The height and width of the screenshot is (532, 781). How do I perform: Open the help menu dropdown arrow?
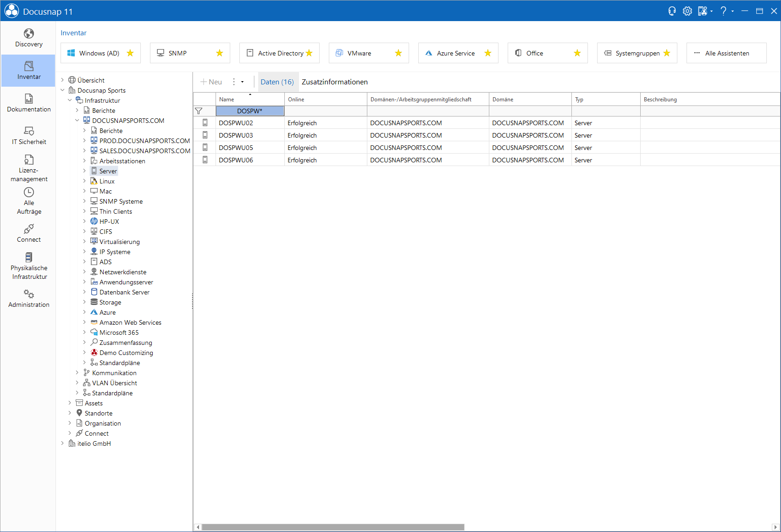click(732, 11)
